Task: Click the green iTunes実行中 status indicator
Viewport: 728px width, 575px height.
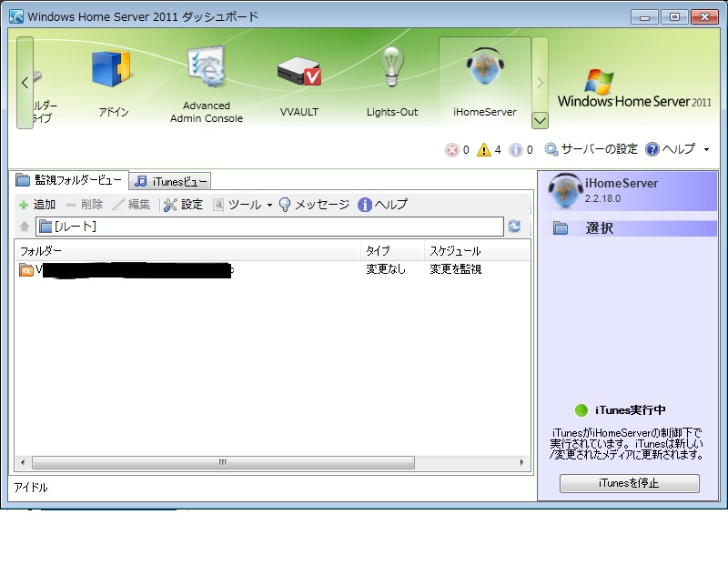Action: [x=581, y=410]
